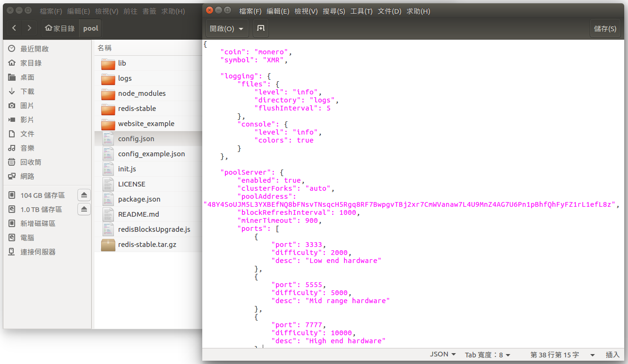The width and height of the screenshot is (628, 364).
Task: Select the config_example.json file icon
Action: coord(108,154)
